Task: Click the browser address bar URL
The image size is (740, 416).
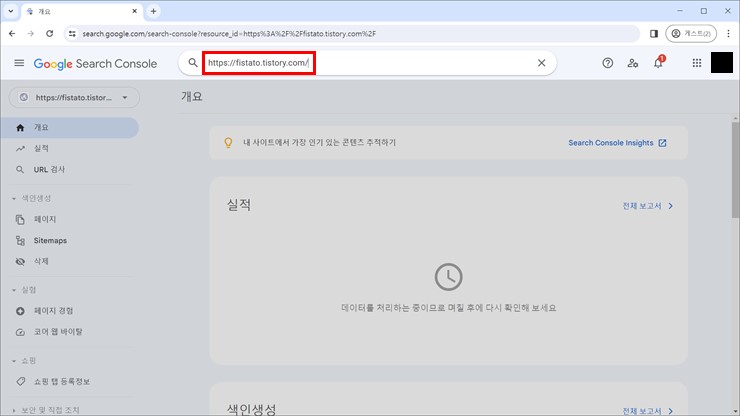Action: point(229,34)
